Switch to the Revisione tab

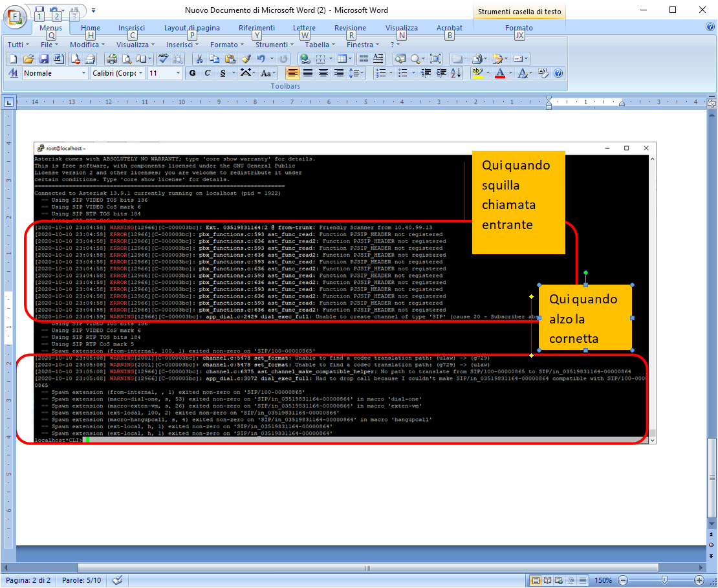[x=350, y=28]
